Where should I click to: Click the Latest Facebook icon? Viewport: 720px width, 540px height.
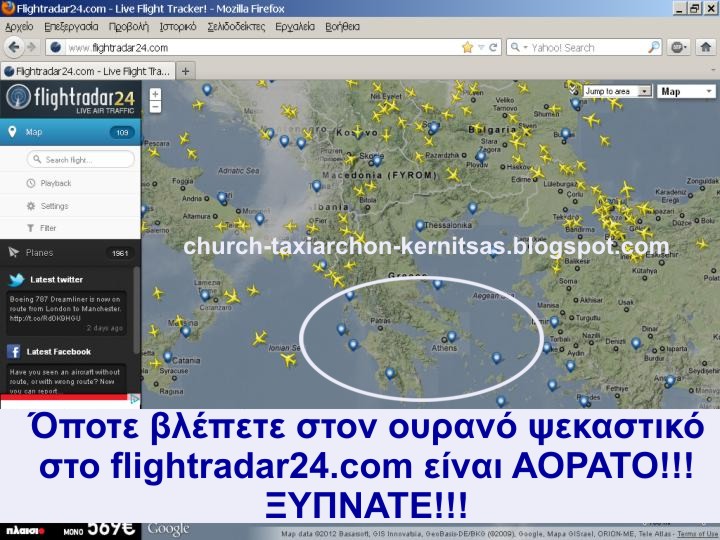[14, 352]
